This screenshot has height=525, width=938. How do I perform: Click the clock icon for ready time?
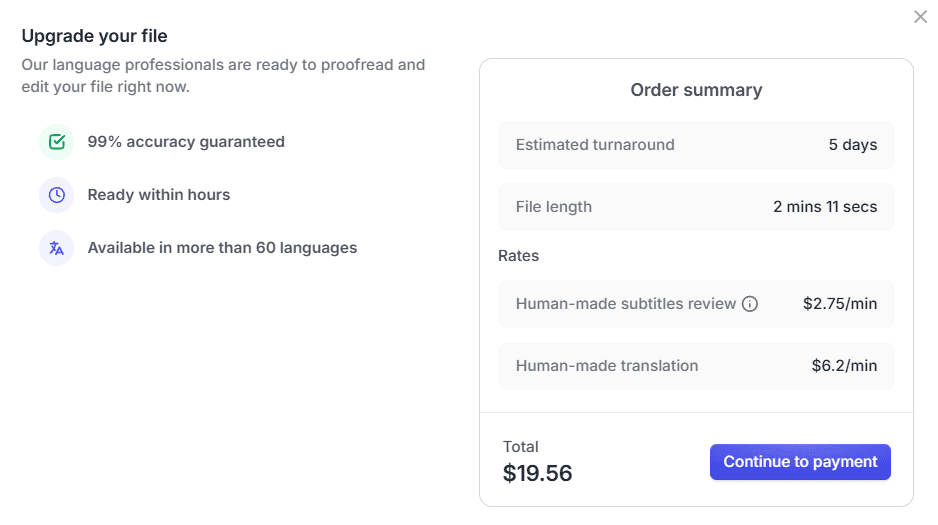(57, 195)
